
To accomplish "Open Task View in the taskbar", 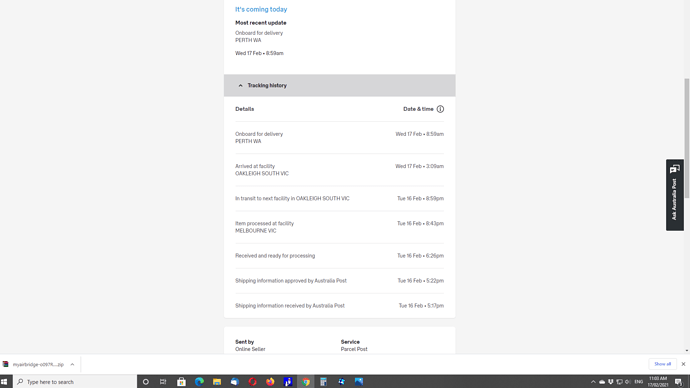I will [163, 382].
